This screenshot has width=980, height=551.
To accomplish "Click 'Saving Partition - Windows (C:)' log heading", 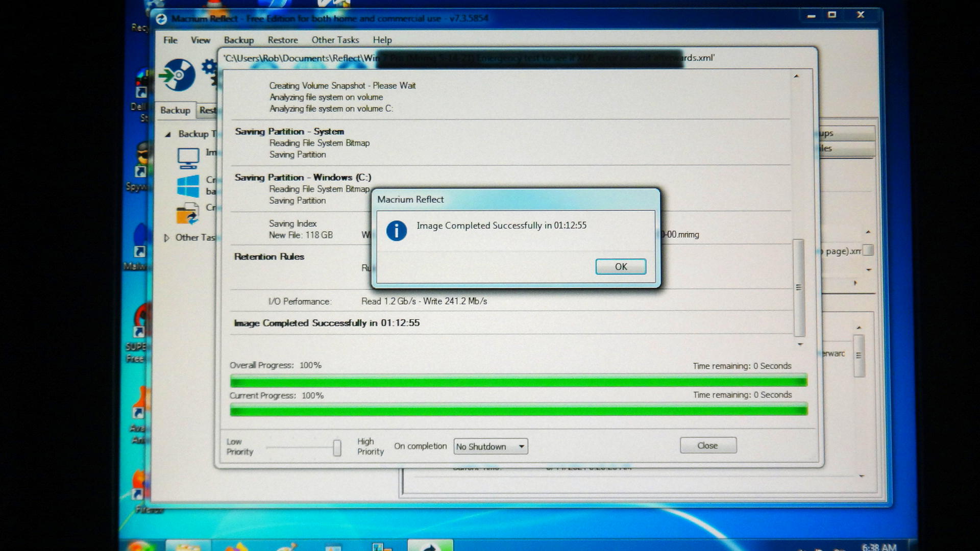I will coord(303,178).
